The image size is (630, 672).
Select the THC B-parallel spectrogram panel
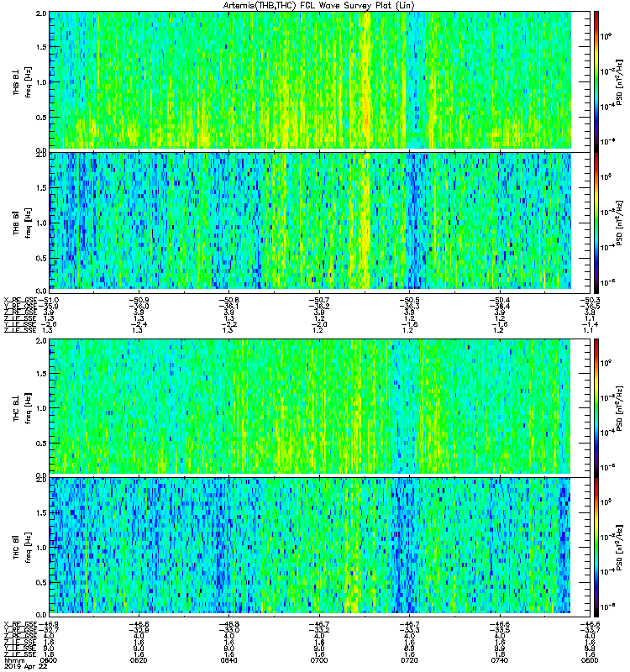tap(319, 547)
